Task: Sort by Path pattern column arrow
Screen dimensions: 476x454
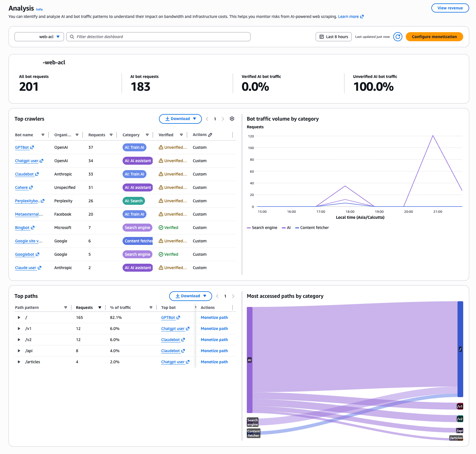Action: click(66, 308)
